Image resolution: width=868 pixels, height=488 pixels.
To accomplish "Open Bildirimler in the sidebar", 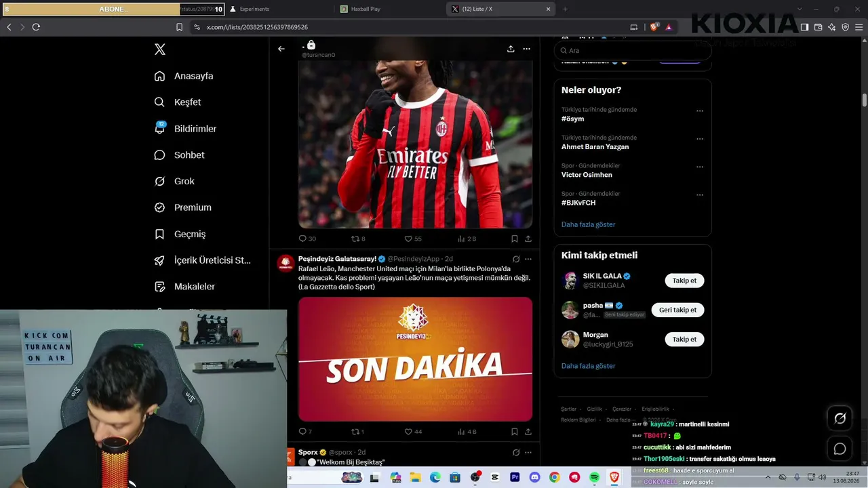I will point(186,129).
